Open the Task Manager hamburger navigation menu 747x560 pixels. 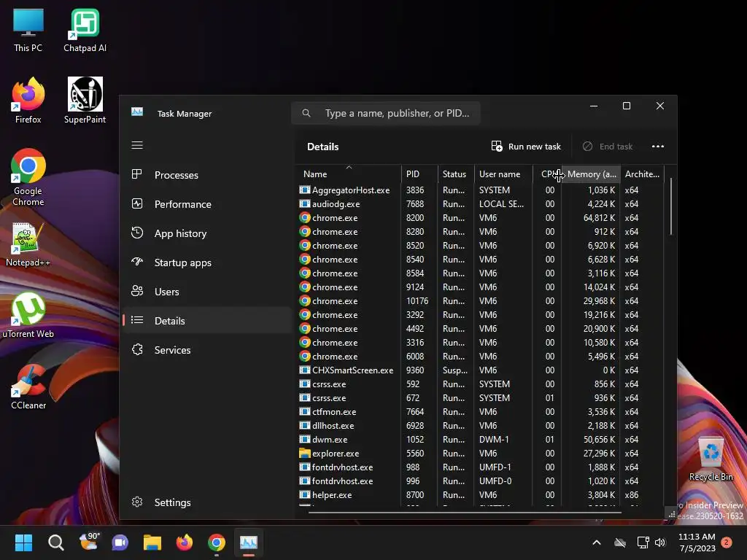[x=137, y=145]
